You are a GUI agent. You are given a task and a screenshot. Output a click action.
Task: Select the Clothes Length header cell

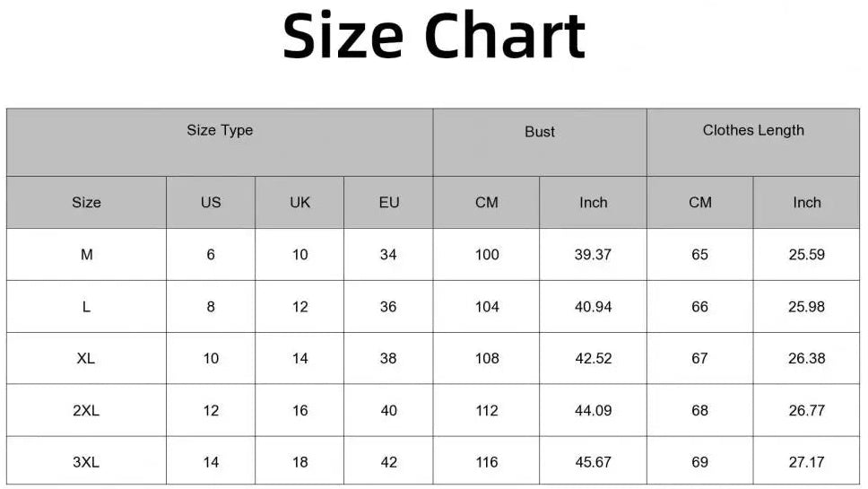(x=753, y=131)
